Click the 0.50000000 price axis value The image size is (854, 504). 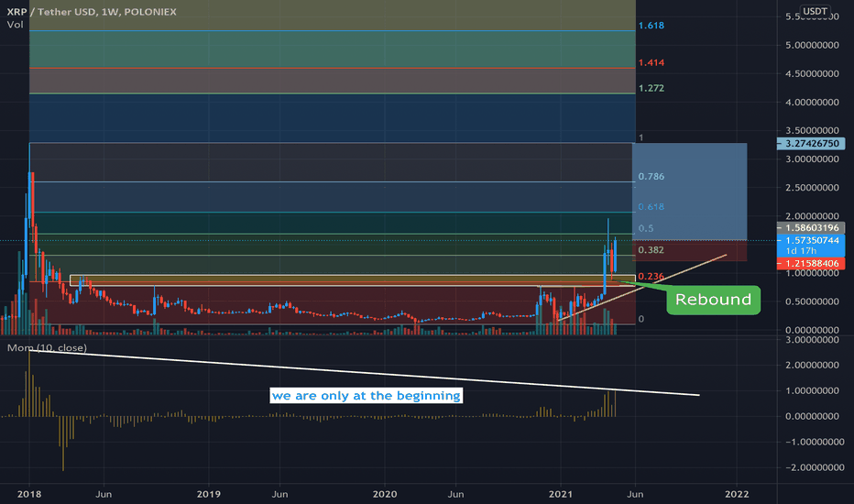coord(812,301)
